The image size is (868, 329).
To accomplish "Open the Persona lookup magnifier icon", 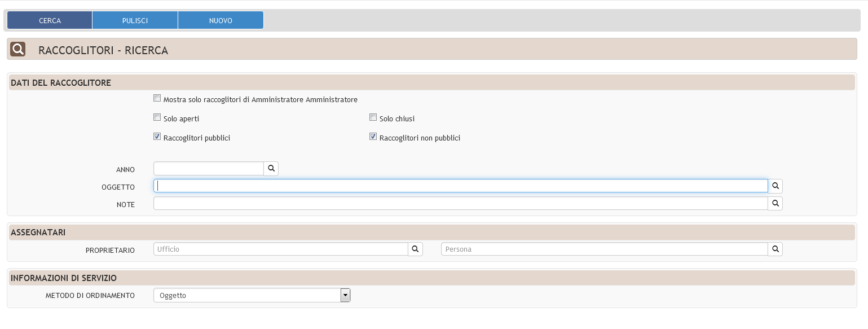I will 776,249.
